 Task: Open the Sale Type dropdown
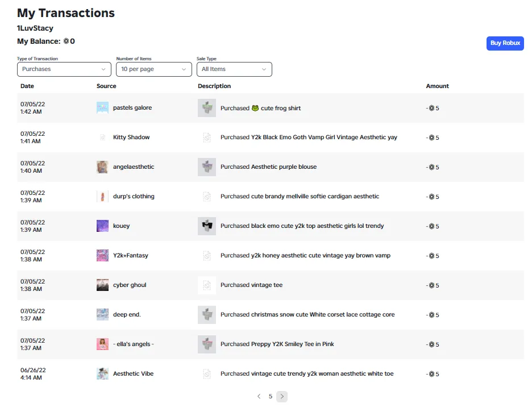pyautogui.click(x=234, y=69)
